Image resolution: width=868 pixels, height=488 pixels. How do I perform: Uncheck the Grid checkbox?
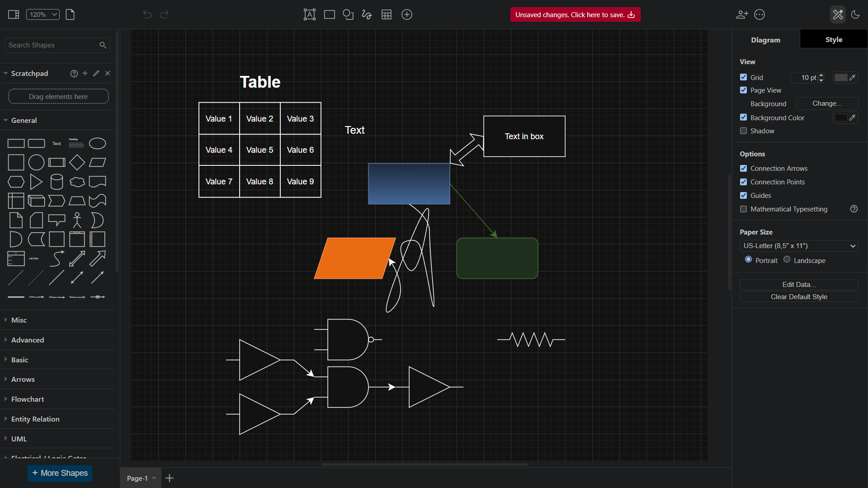744,77
